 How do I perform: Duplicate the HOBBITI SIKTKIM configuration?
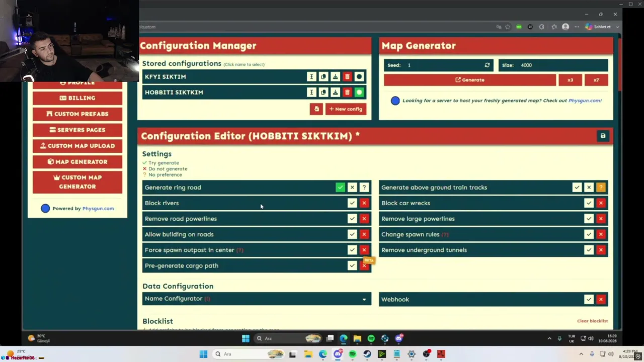(324, 93)
